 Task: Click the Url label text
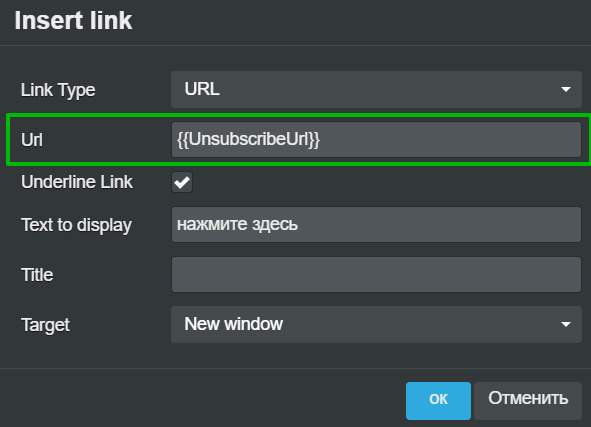click(x=32, y=140)
